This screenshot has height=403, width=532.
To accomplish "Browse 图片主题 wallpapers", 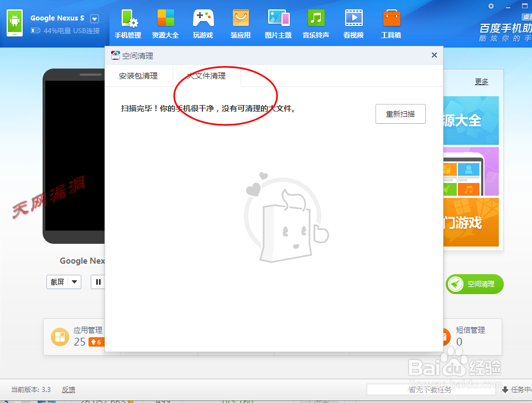I will [x=278, y=23].
